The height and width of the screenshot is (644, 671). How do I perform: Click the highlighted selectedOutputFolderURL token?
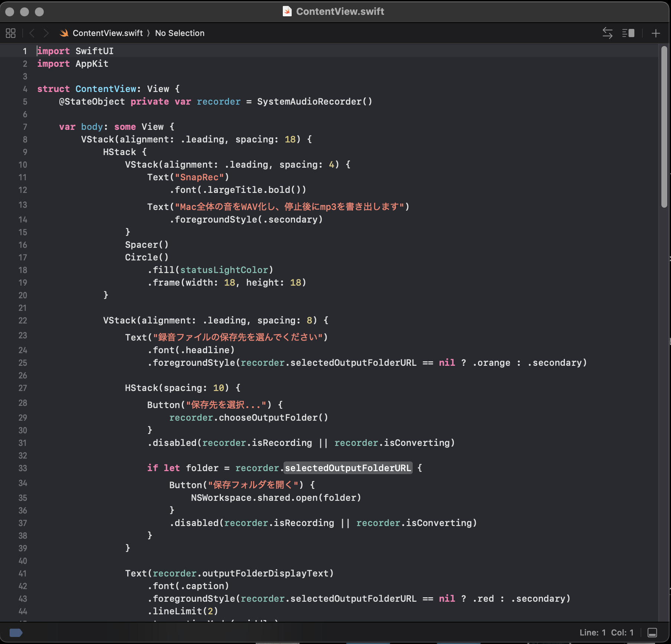click(x=348, y=468)
